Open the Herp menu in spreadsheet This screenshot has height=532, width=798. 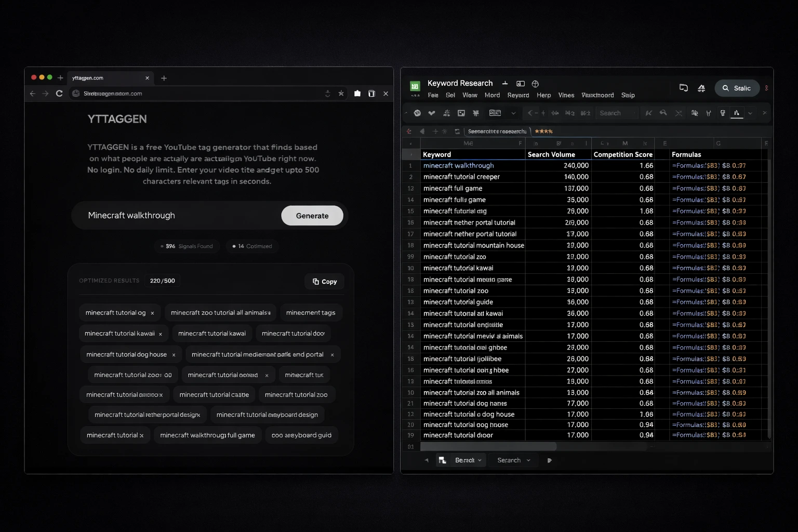(543, 95)
